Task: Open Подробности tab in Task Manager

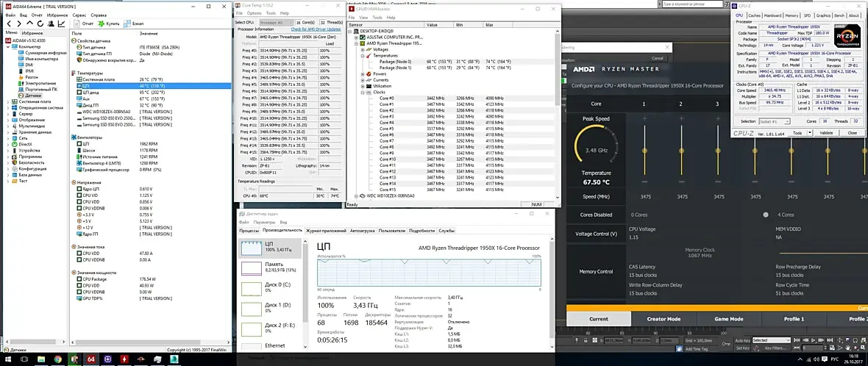Action: pyautogui.click(x=422, y=231)
